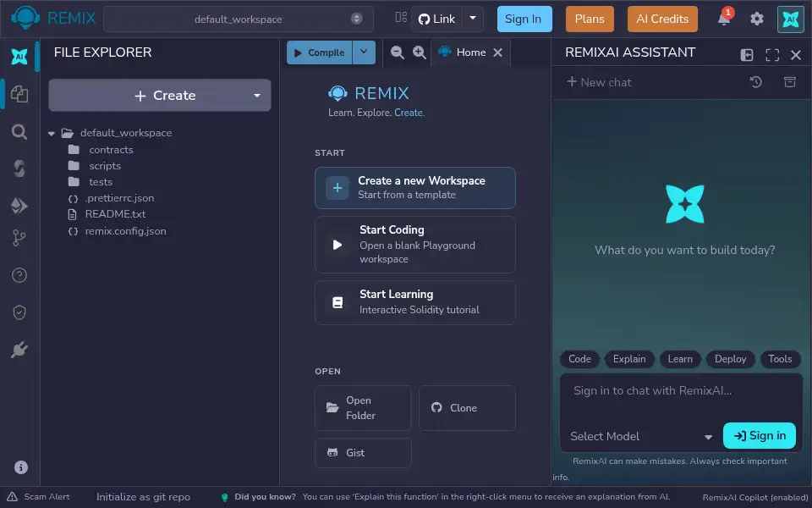Dock the RemixAI Assistant panel icon
Image resolution: width=812 pixels, height=508 pixels.
point(746,55)
